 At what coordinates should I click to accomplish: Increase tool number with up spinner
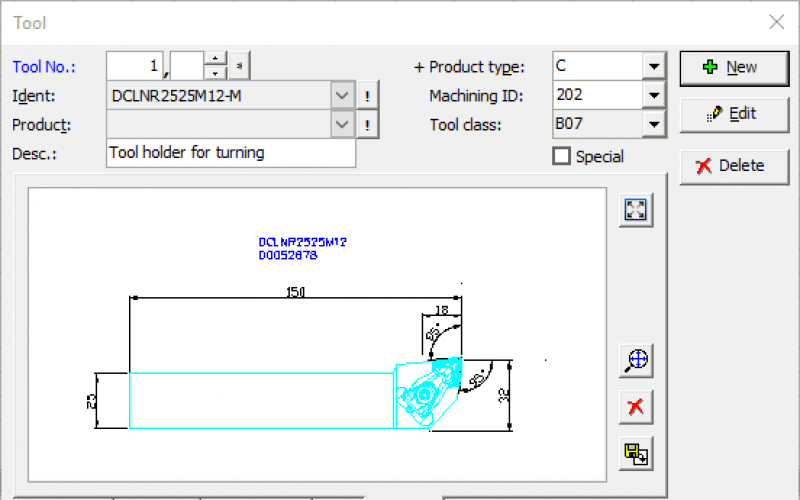216,60
